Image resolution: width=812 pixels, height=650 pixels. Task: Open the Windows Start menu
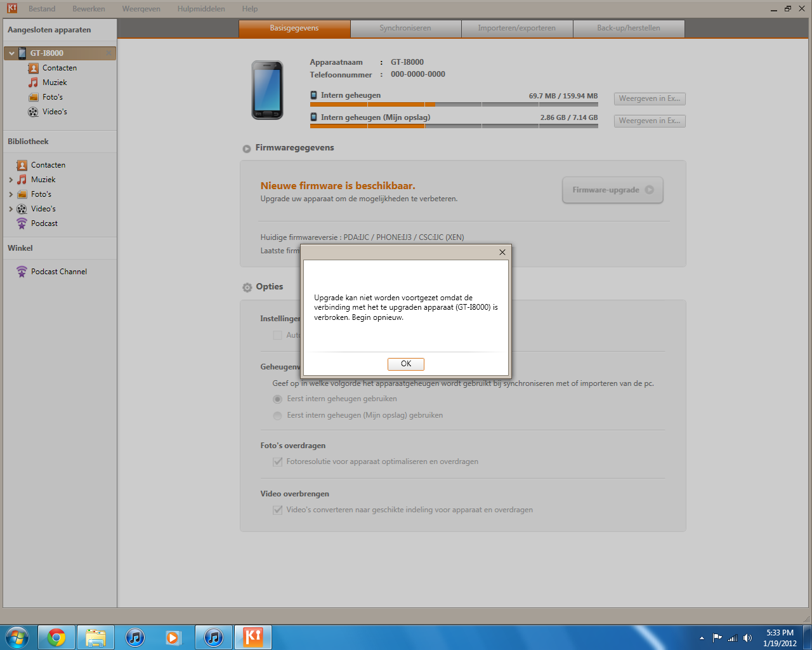click(17, 637)
